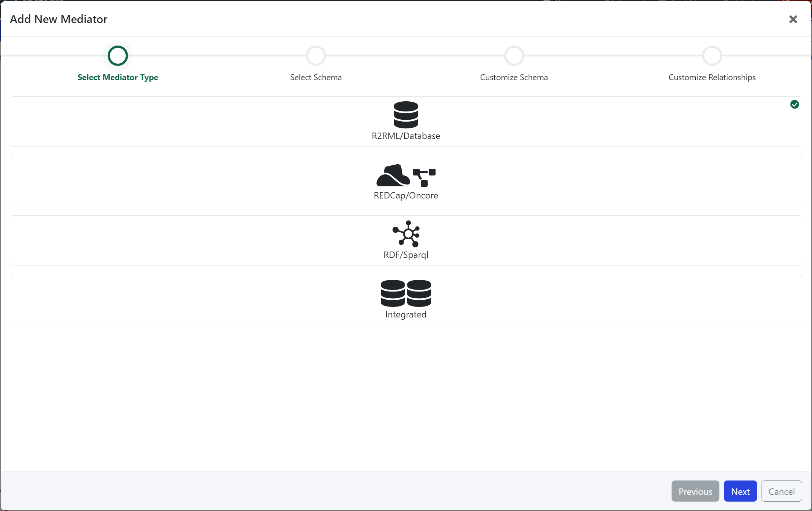Close the Add New Mediator dialog
This screenshot has height=511, width=812.
793,19
